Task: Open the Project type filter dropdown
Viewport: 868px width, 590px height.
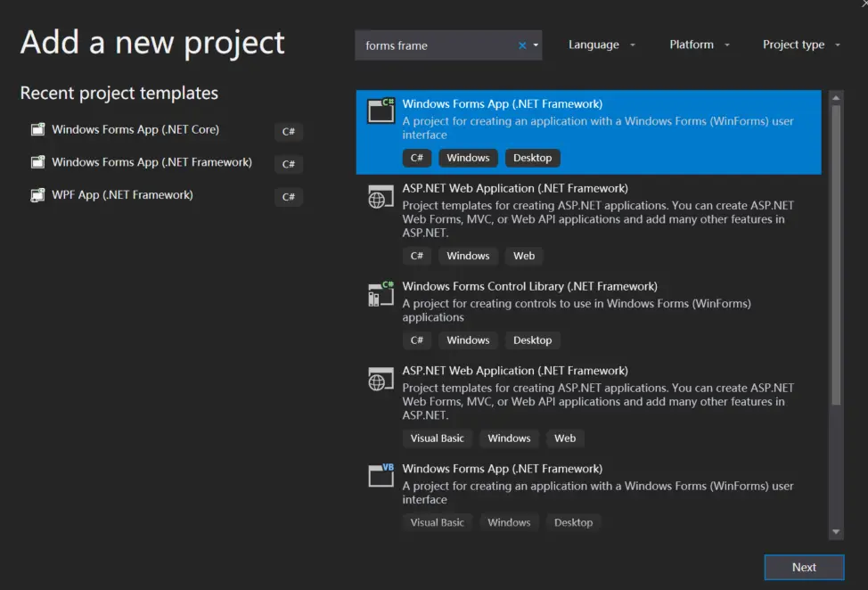Action: [x=801, y=45]
